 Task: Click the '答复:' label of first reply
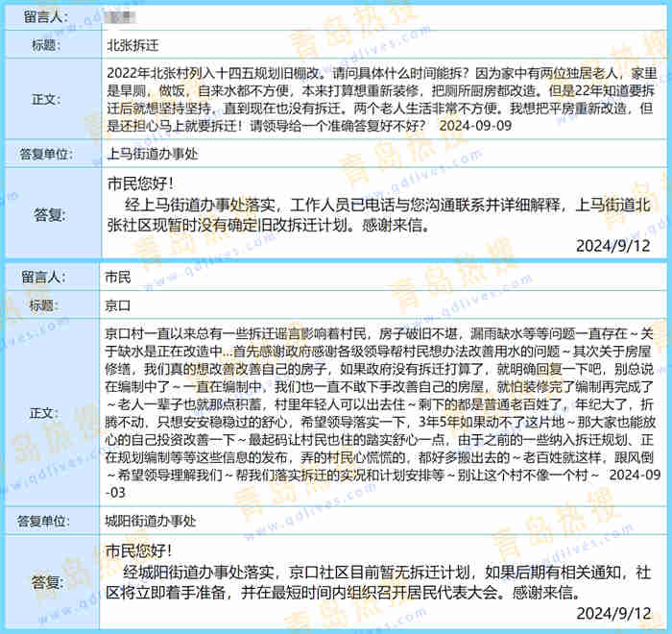50,214
